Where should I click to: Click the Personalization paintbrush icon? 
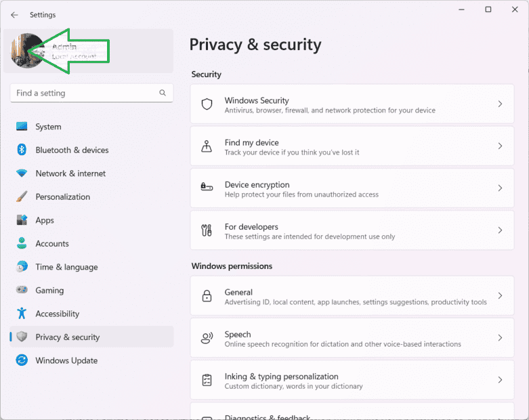coord(22,196)
